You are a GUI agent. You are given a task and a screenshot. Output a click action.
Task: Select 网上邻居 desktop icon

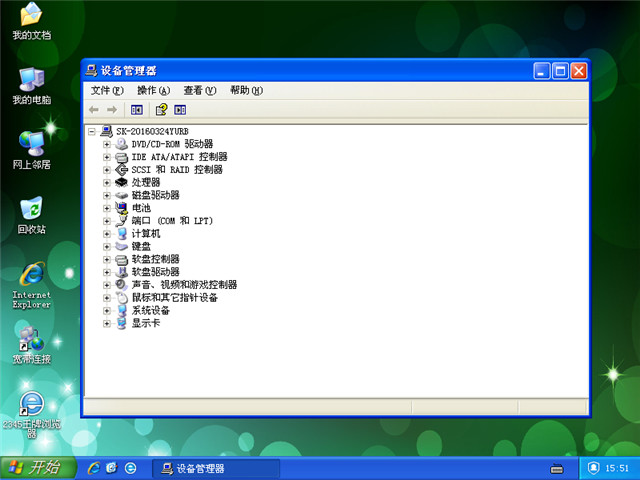point(31,151)
